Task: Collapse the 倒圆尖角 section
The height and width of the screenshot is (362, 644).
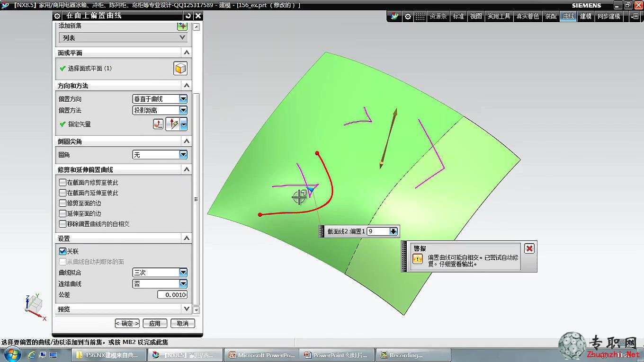Action: (186, 141)
